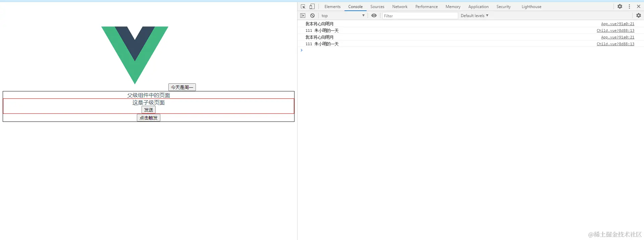This screenshot has width=644, height=240.
Task: Switch to the Network tab
Action: click(x=400, y=6)
